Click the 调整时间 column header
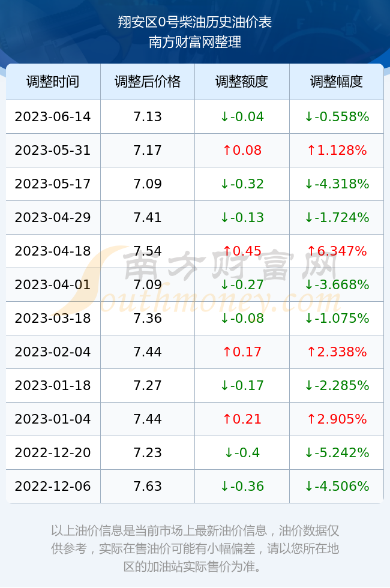 pyautogui.click(x=53, y=82)
